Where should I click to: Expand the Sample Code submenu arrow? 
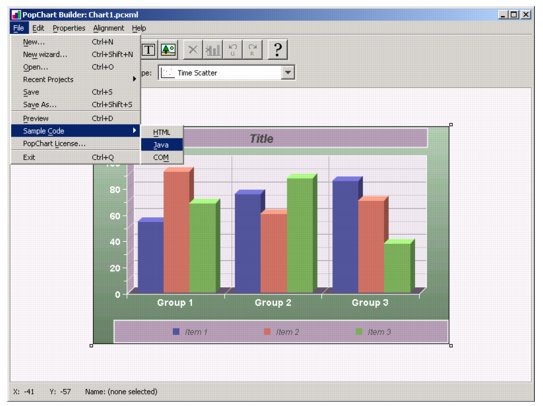click(134, 131)
